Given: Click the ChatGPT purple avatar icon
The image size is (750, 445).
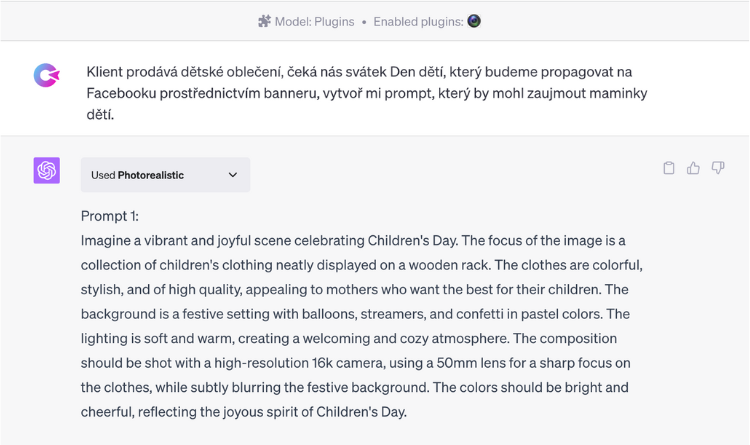Looking at the screenshot, I should point(46,170).
